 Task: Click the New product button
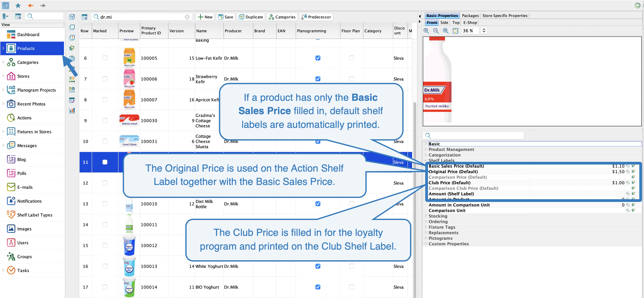[x=205, y=17]
